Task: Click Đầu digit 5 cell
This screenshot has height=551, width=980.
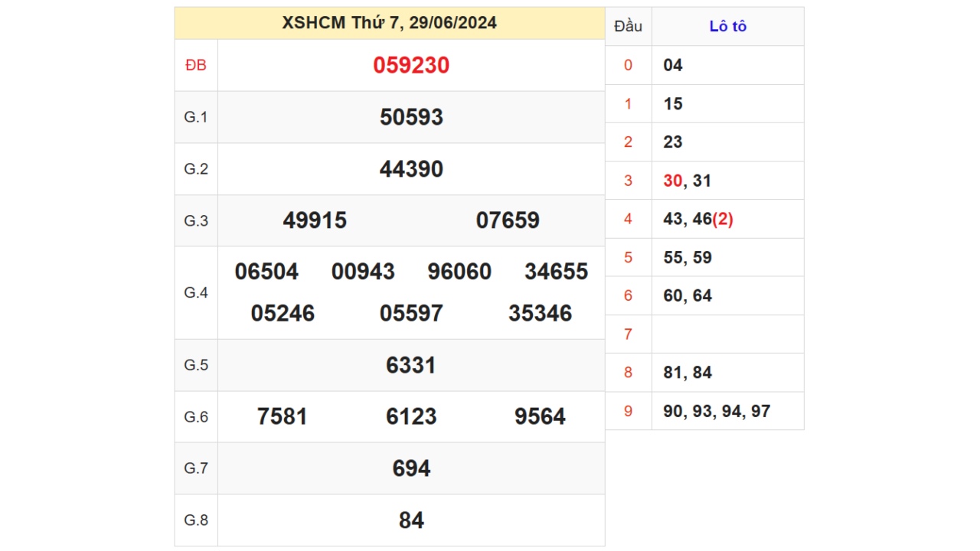Action: (x=628, y=257)
